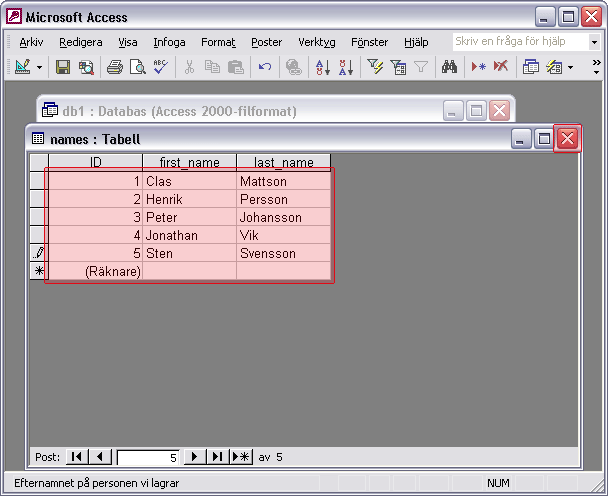Sort descending with Z-A icon
The height and width of the screenshot is (496, 608).
[x=346, y=67]
